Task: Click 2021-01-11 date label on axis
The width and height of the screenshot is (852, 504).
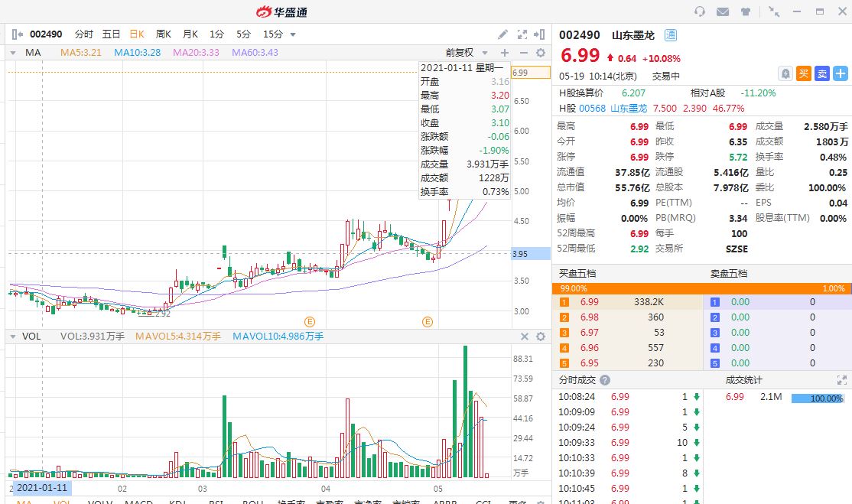Action: point(41,488)
